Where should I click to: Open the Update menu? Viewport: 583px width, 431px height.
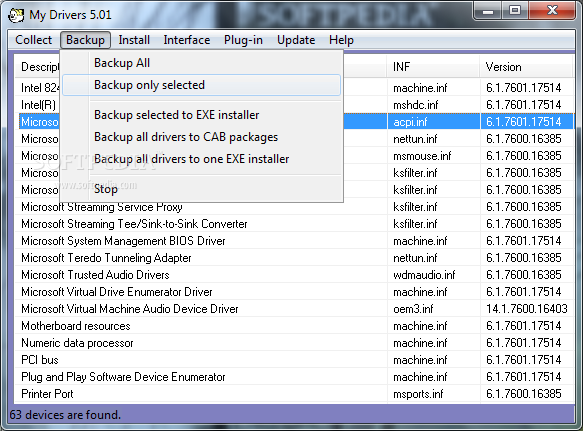(296, 40)
